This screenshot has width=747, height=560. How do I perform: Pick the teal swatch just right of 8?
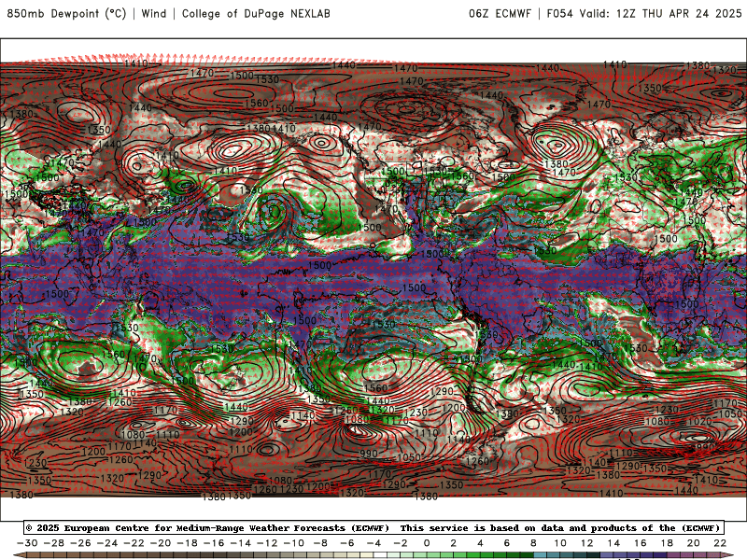coord(541,555)
